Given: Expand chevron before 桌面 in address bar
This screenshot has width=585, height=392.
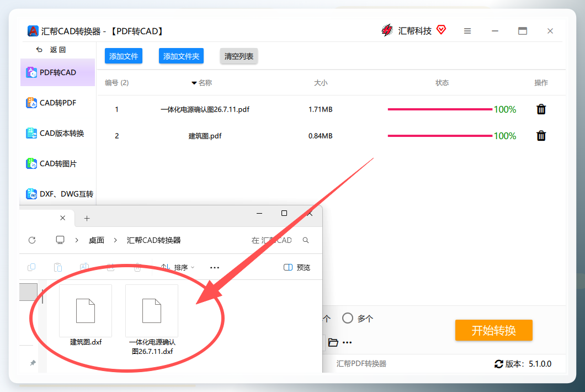Looking at the screenshot, I should 77,240.
